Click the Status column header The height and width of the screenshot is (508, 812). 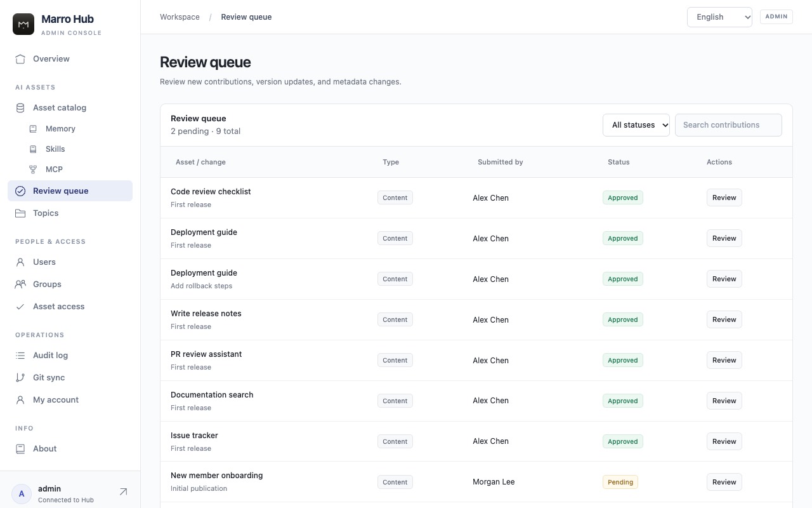click(619, 162)
